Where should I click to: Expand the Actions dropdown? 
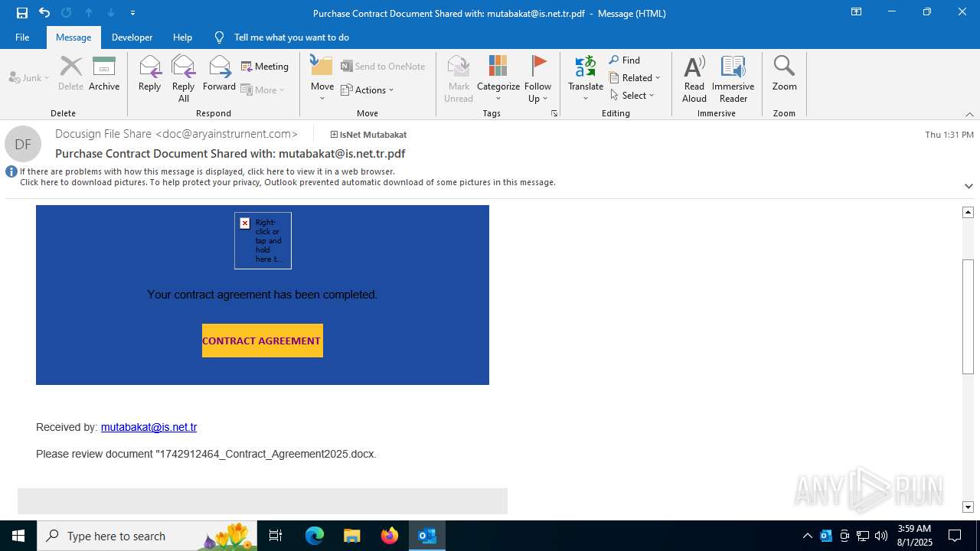point(367,90)
